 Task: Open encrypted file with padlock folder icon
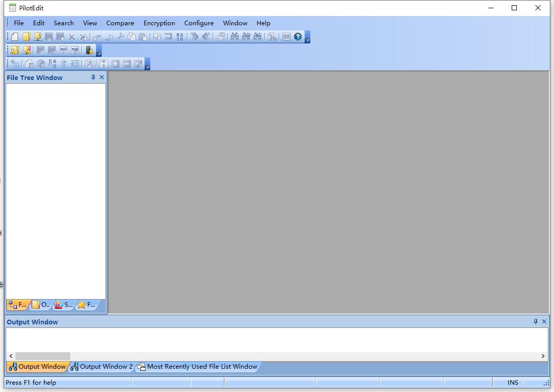pos(15,50)
